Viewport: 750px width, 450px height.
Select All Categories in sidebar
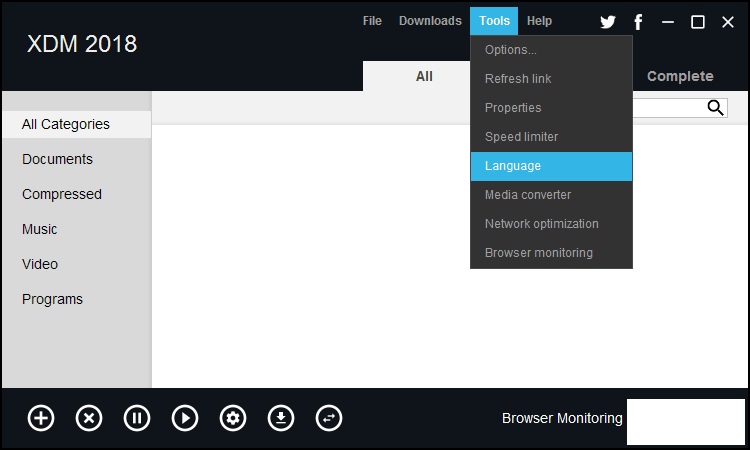(77, 124)
